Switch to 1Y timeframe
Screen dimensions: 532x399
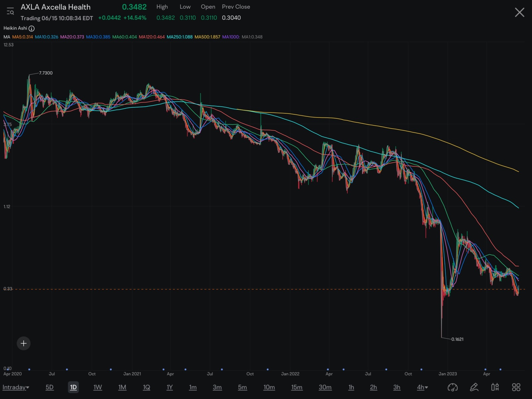[x=170, y=387]
